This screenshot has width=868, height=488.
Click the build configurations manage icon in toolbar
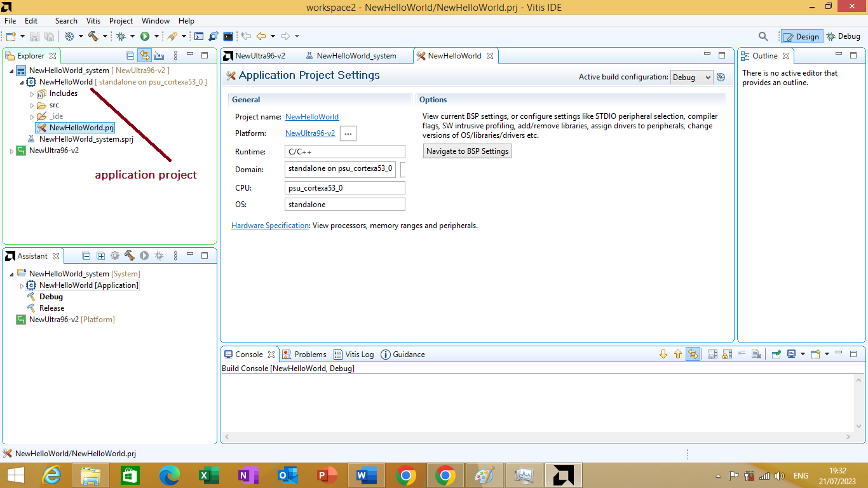69,36
